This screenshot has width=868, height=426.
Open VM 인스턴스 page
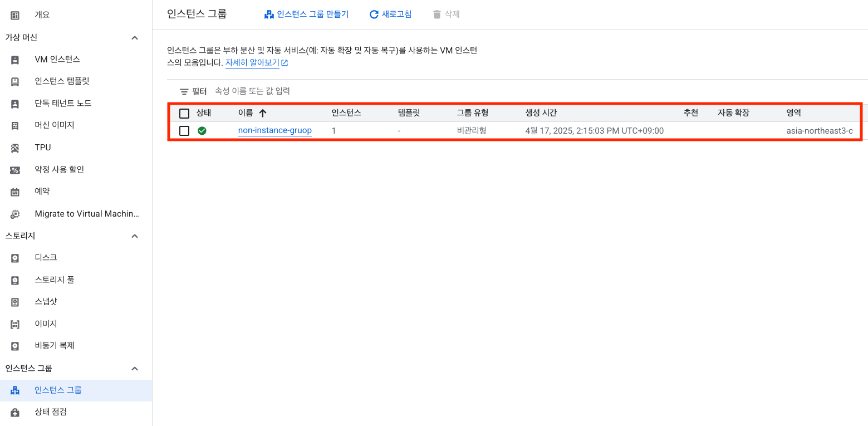[57, 59]
